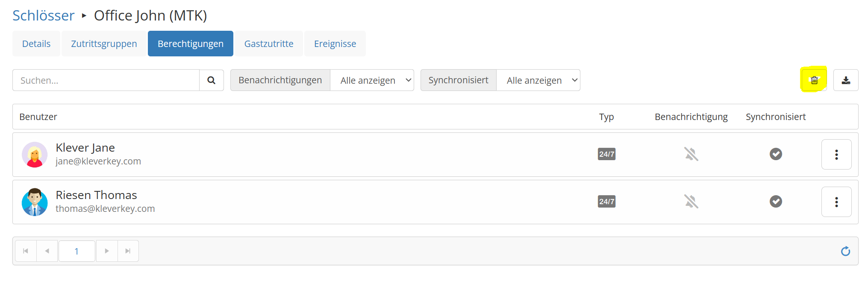868x290 pixels.
Task: Switch to the Details tab
Action: point(36,44)
